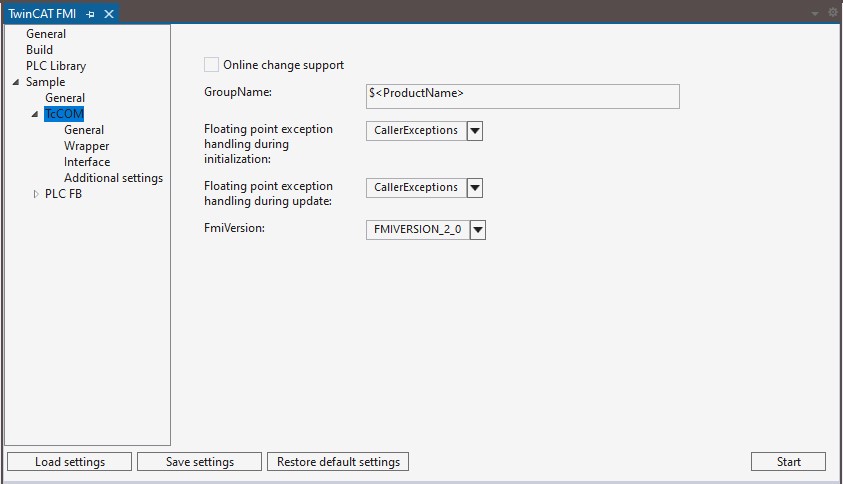
Task: Pin the TwinCAT FMI tab
Action: coord(90,14)
